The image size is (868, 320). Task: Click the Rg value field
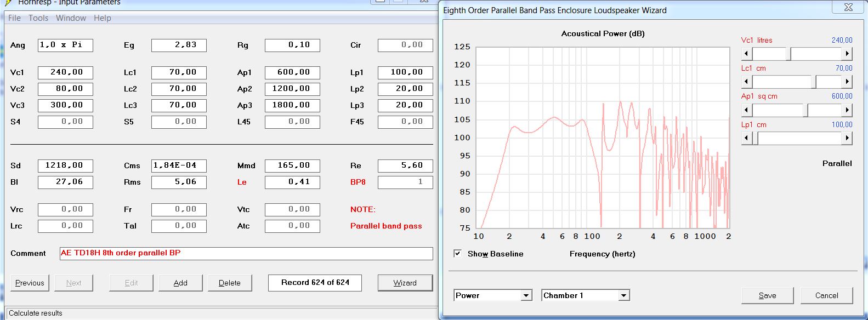(292, 45)
